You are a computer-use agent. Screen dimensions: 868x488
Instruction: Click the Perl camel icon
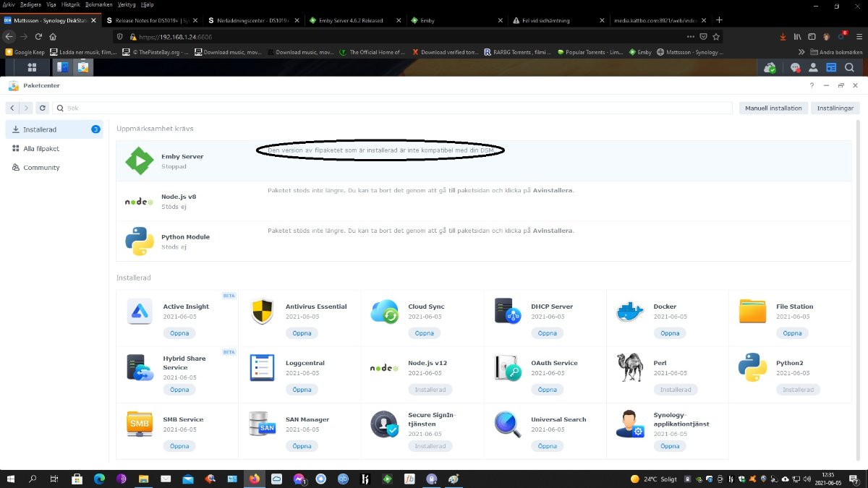pyautogui.click(x=630, y=368)
